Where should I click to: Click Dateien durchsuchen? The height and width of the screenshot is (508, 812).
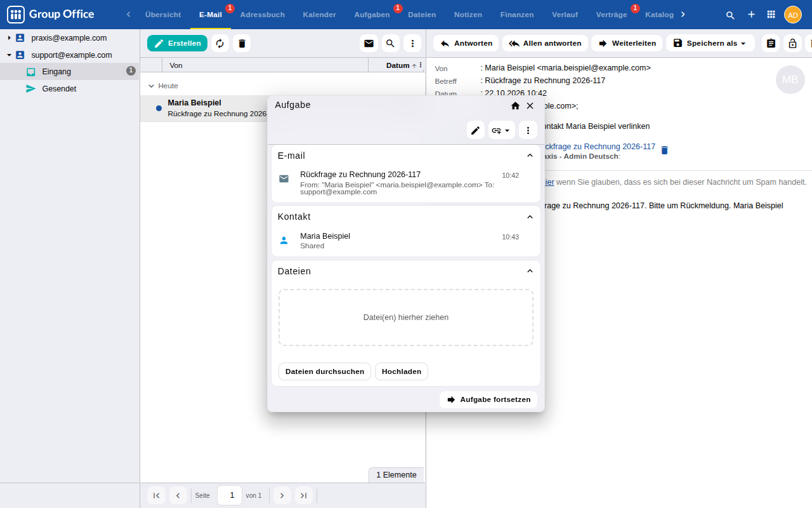[325, 371]
